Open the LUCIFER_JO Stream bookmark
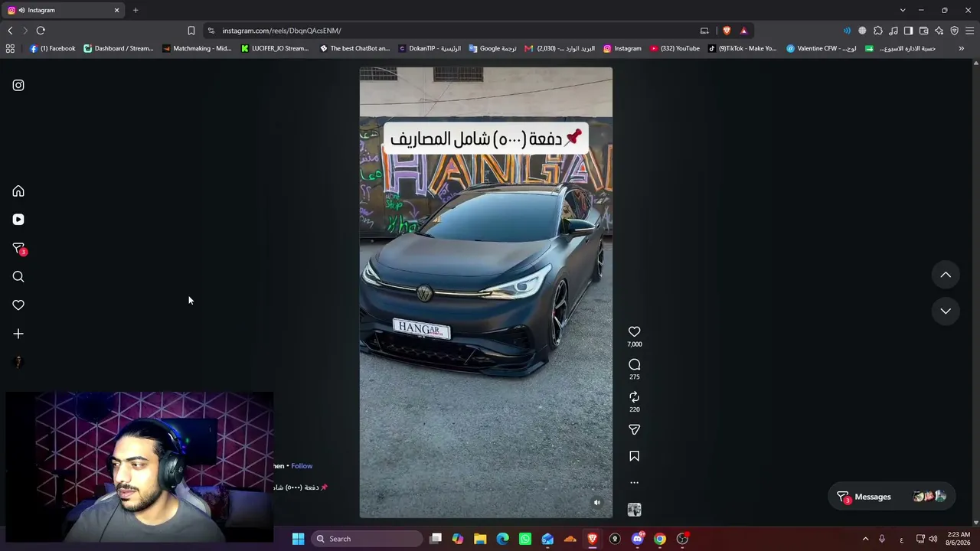This screenshot has width=980, height=551. click(275, 48)
